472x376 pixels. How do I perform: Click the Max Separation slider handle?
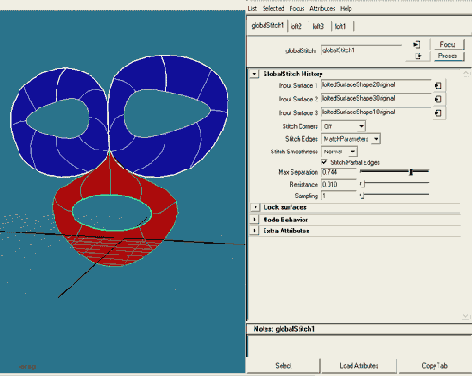(x=411, y=172)
